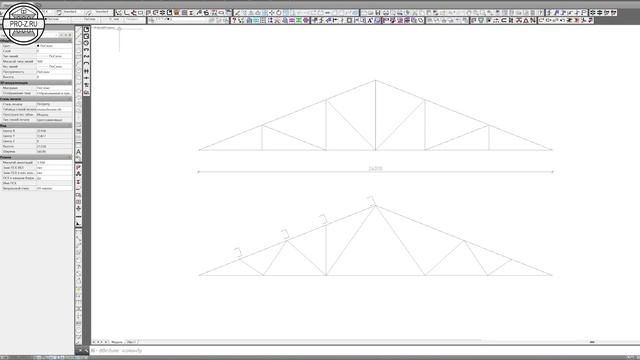Click the Цвет property value

click(54, 46)
